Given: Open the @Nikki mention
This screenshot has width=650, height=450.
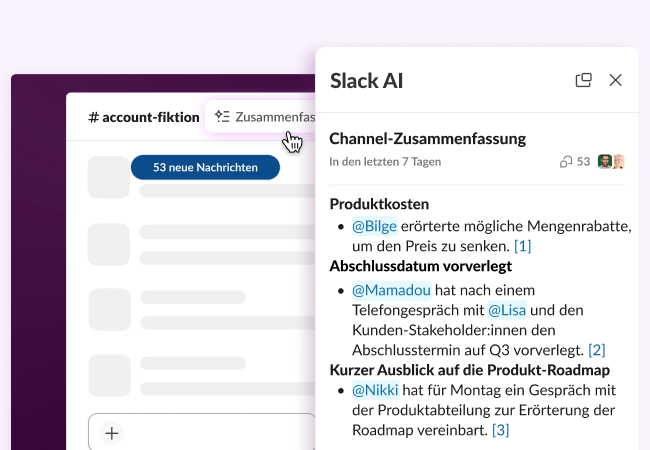Looking at the screenshot, I should point(374,390).
